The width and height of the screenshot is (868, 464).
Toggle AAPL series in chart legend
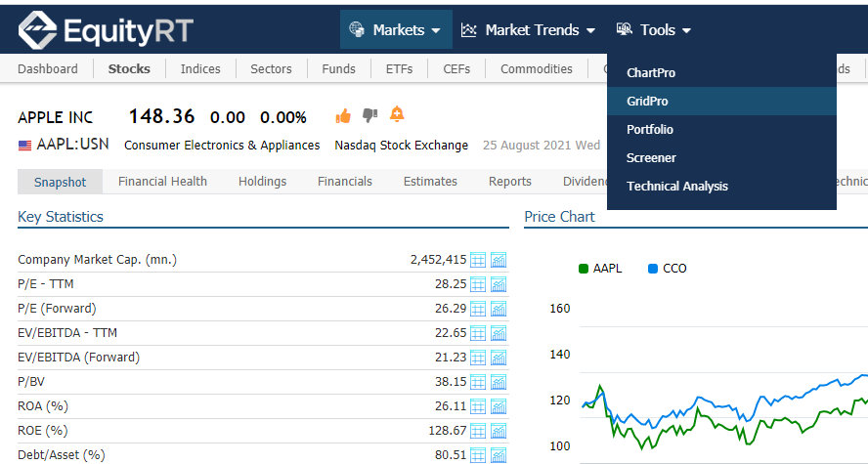point(600,269)
